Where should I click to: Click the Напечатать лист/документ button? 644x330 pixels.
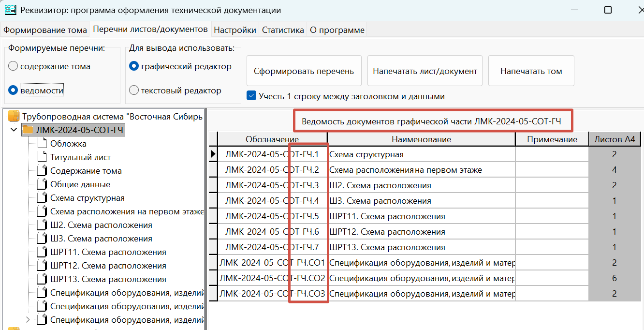click(425, 71)
